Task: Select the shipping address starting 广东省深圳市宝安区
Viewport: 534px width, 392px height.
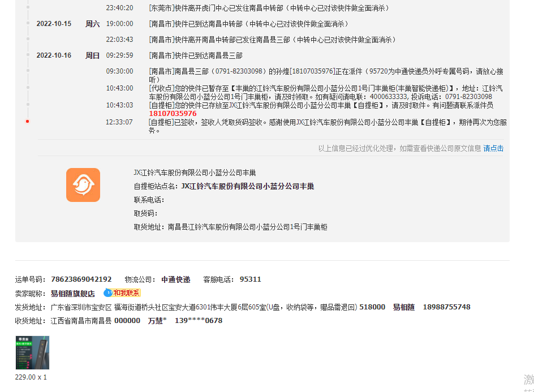Action: (204, 307)
